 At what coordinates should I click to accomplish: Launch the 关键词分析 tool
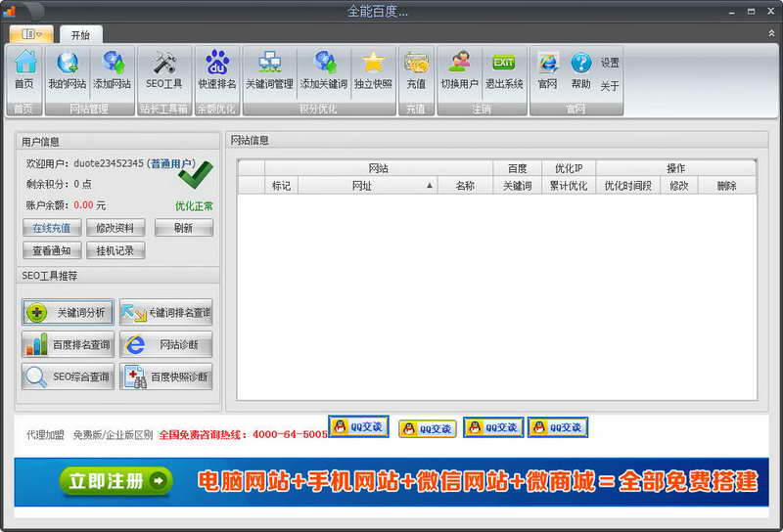point(68,312)
